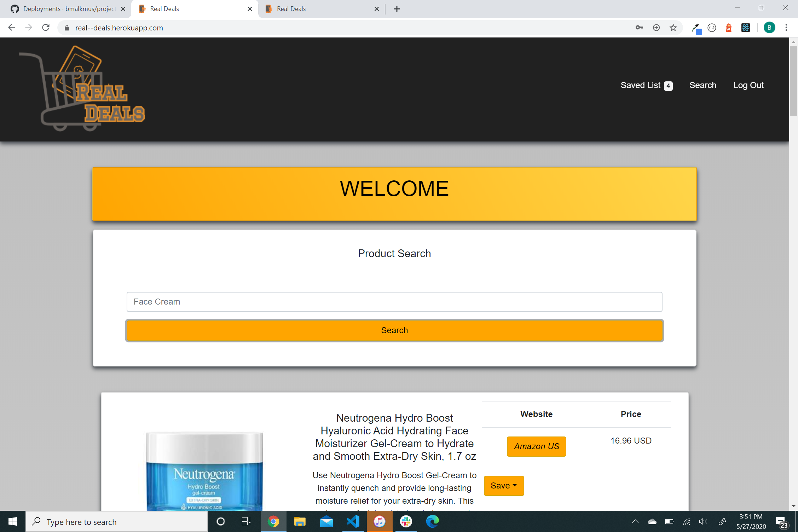Open the orange lighthouse extension icon
Image resolution: width=798 pixels, height=532 pixels.
tap(729, 28)
